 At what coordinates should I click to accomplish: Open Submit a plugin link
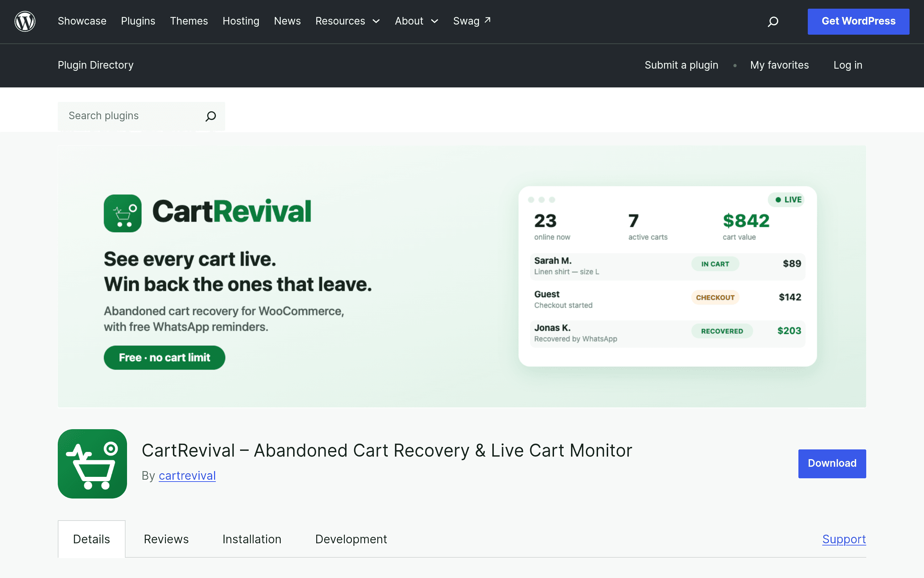(x=681, y=65)
